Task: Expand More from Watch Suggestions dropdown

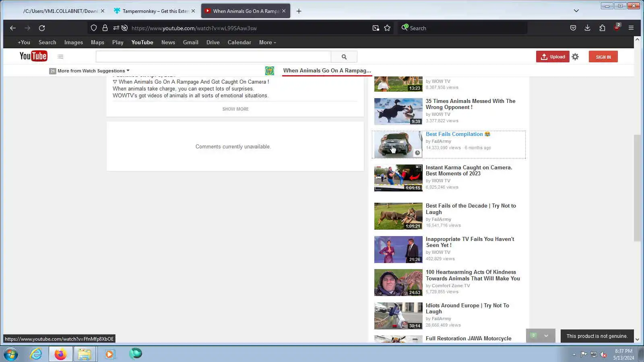Action: 93,71
